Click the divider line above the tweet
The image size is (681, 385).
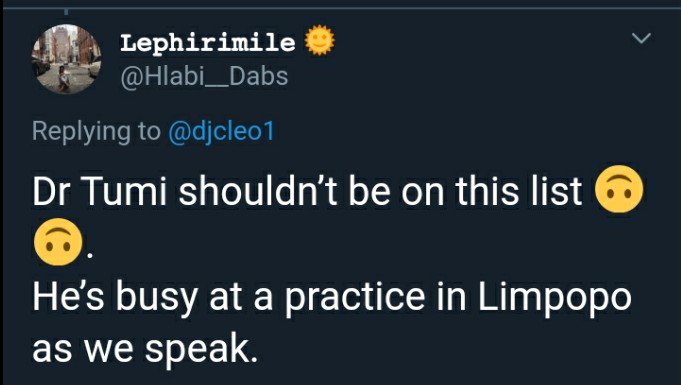point(340,8)
